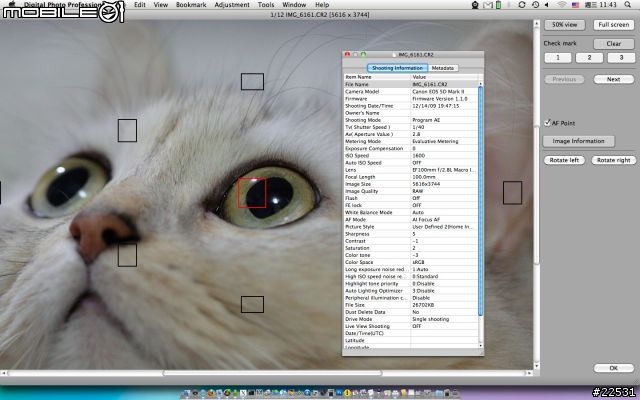Set check mark 3

[621, 58]
